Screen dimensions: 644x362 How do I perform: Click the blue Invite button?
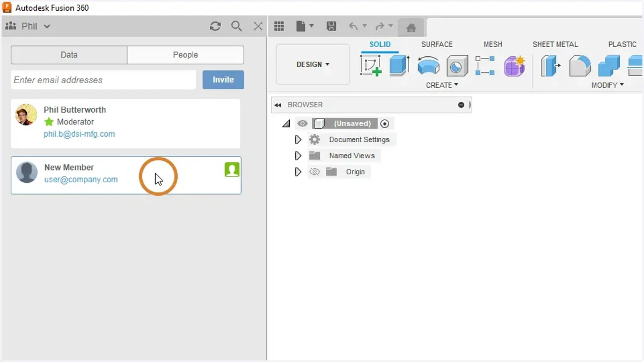tap(223, 80)
